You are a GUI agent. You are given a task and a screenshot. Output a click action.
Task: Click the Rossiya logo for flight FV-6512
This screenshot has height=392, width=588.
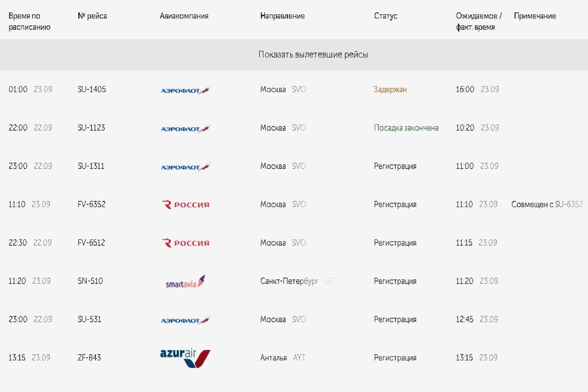(186, 243)
